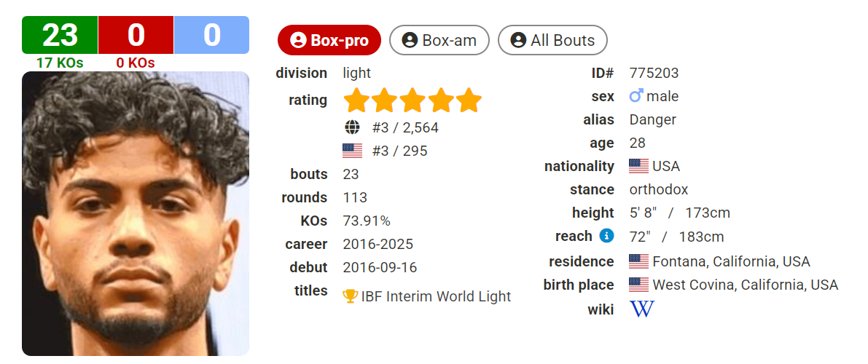Click the red 0 losses box
868x364 pixels.
[136, 35]
